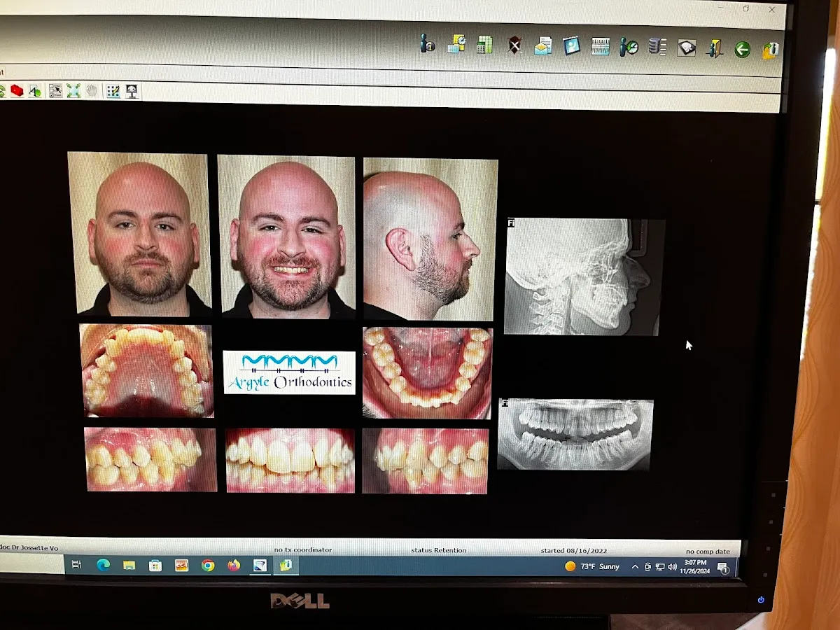This screenshot has height=630, width=840.
Task: Select the fit-to-screen arrows tool
Action: [73, 91]
